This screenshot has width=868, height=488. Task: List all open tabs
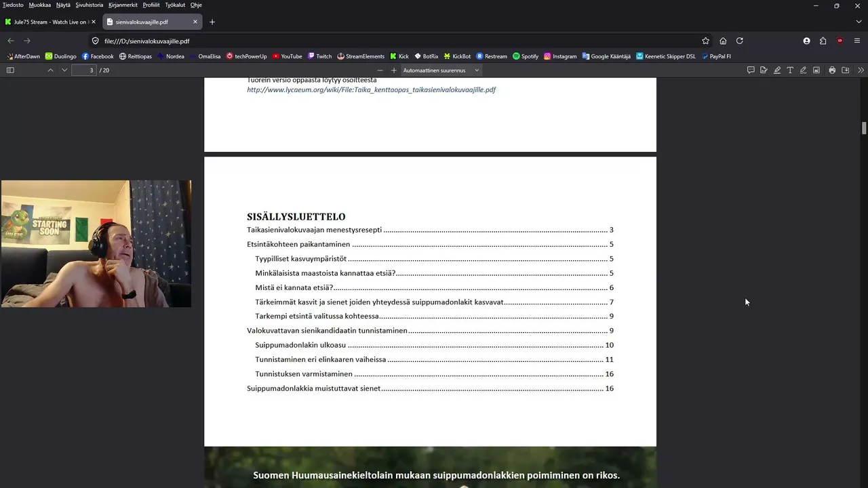(858, 22)
